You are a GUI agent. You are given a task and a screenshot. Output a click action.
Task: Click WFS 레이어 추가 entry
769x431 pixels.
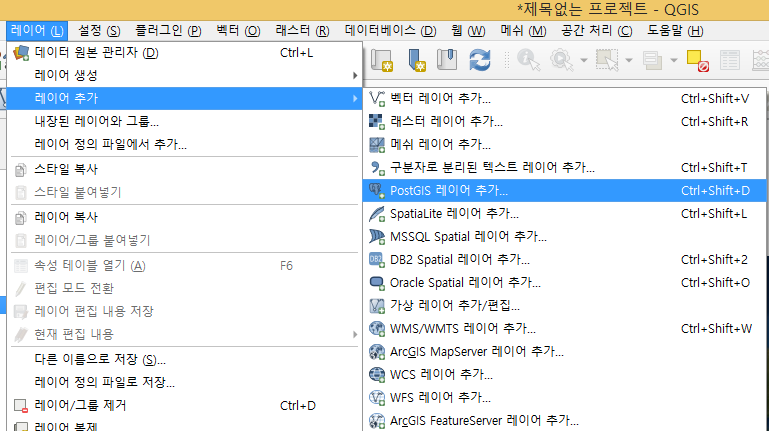coord(565,398)
